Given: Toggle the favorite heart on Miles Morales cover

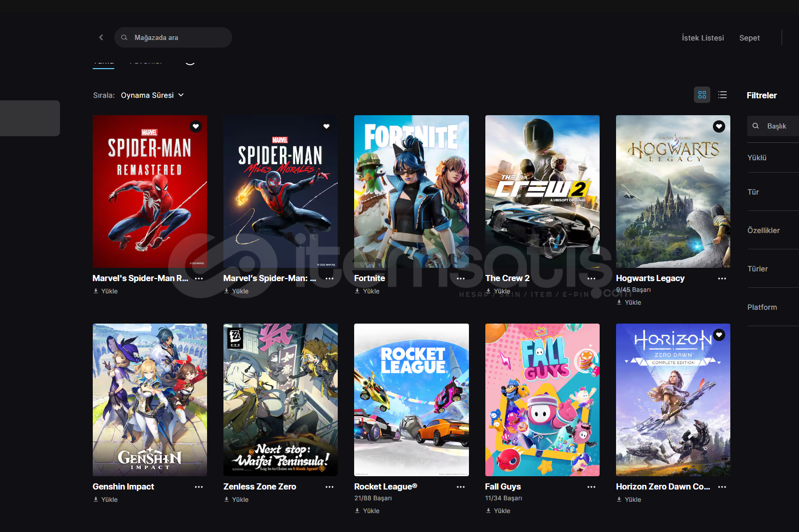Looking at the screenshot, I should click(326, 126).
